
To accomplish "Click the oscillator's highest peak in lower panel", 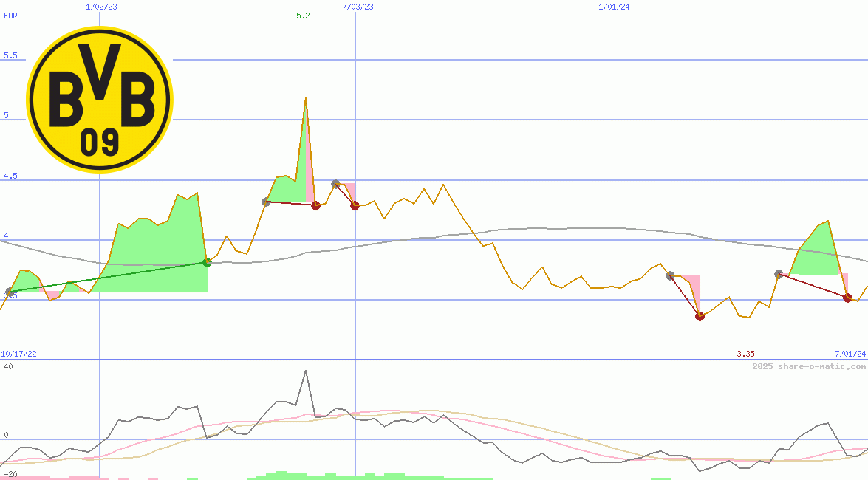I will (305, 371).
